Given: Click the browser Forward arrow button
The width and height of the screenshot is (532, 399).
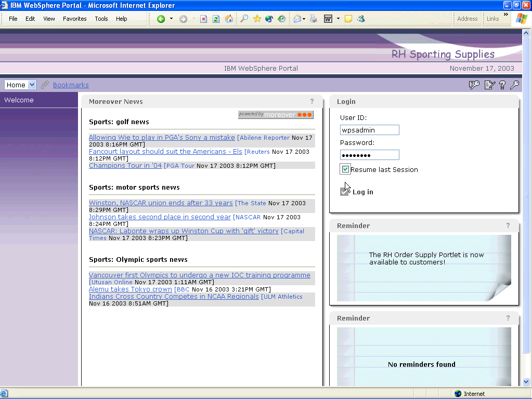Looking at the screenshot, I should click(183, 19).
